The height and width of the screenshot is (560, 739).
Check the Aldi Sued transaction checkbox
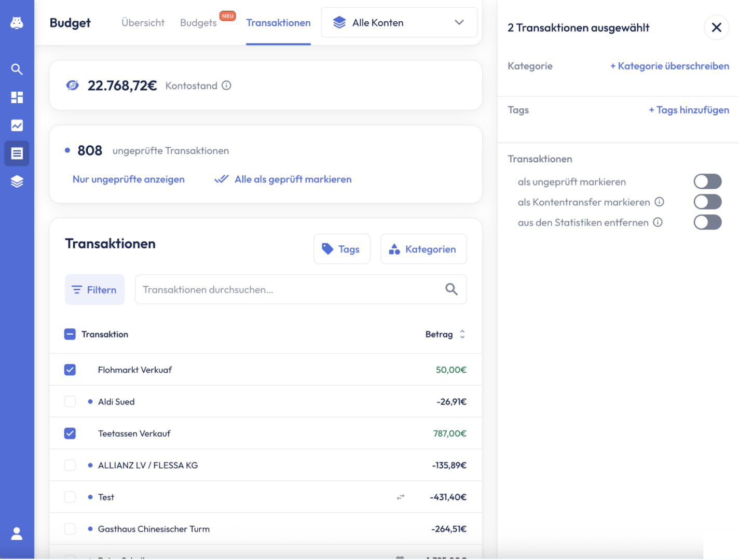(x=70, y=402)
